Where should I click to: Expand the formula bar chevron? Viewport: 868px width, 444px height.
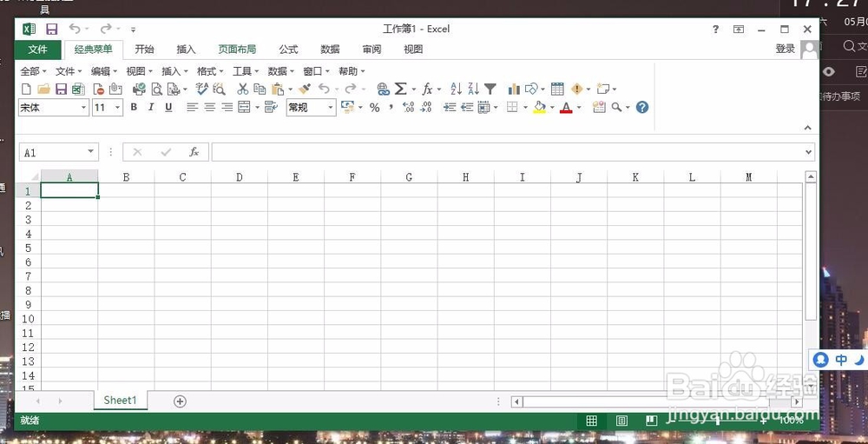click(x=809, y=152)
